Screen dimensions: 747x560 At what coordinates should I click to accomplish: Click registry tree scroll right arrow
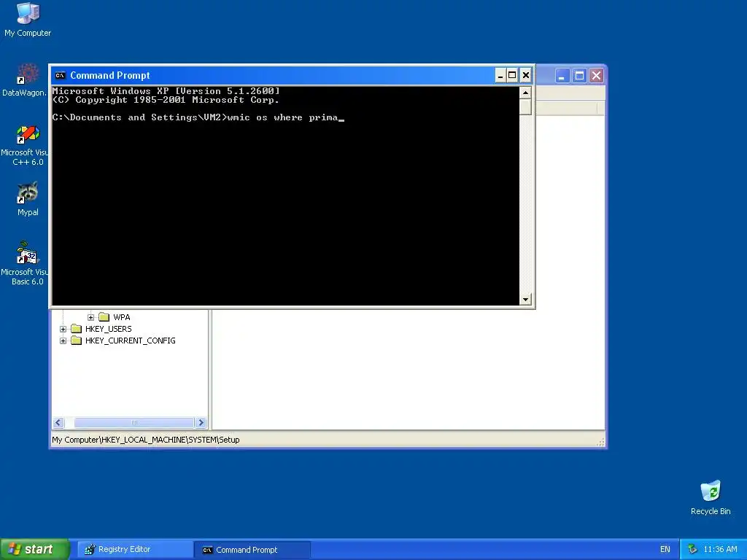[201, 422]
